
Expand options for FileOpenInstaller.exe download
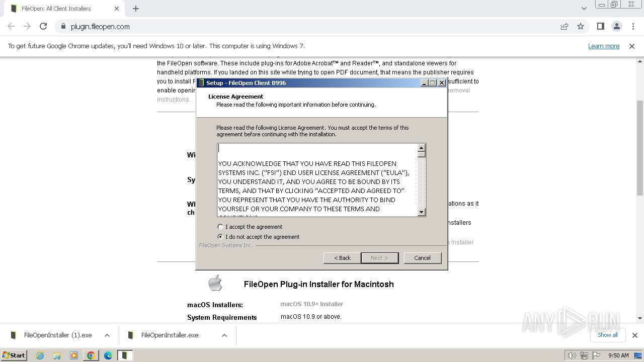(224, 335)
